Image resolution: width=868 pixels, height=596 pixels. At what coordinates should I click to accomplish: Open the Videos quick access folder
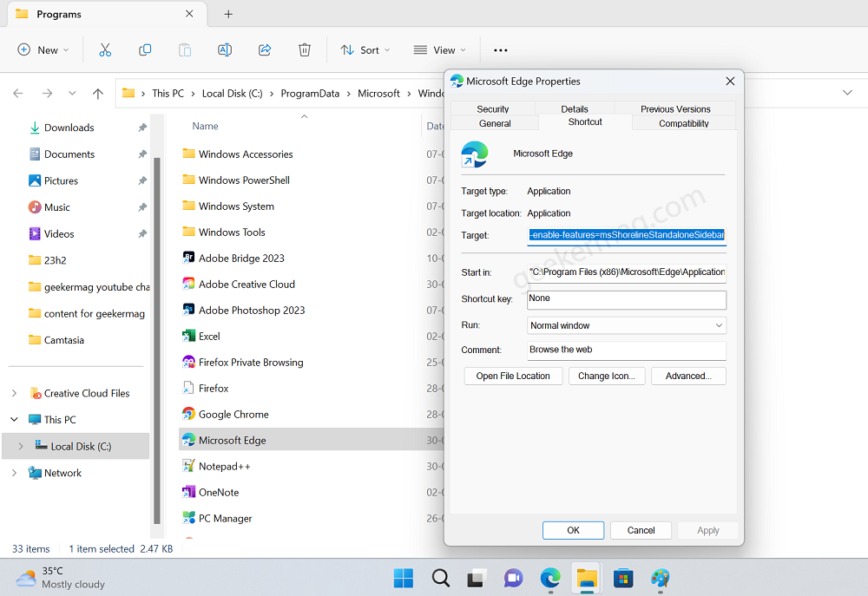[59, 233]
